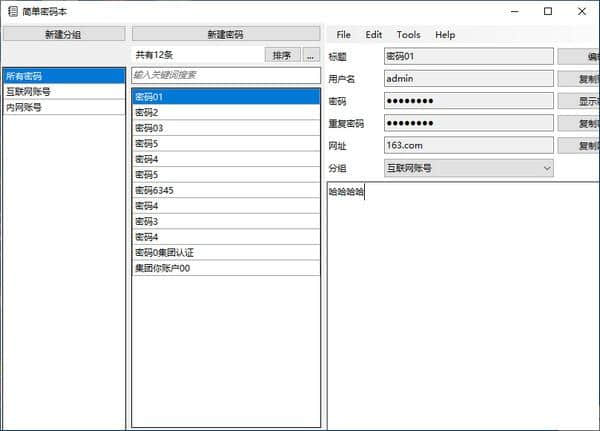
Task: Open the Edit menu
Action: [374, 34]
